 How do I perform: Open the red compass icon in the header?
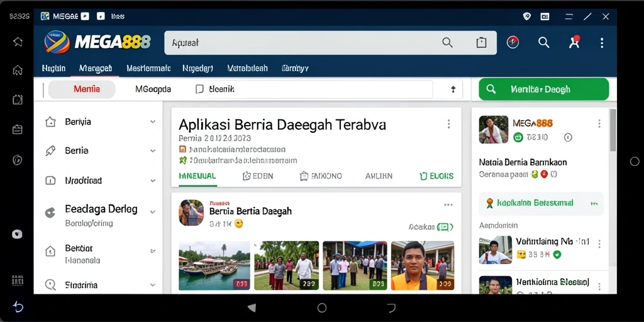[513, 42]
